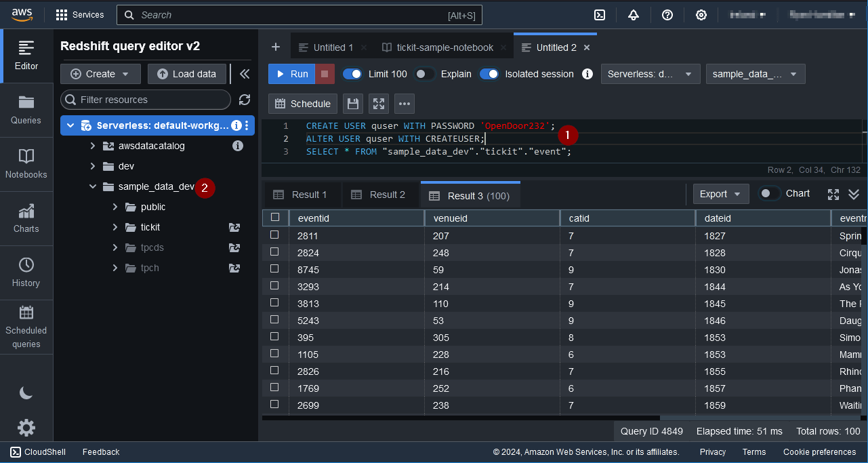Viewport: 868px width, 463px height.
Task: Open the Export dropdown
Action: click(x=721, y=194)
